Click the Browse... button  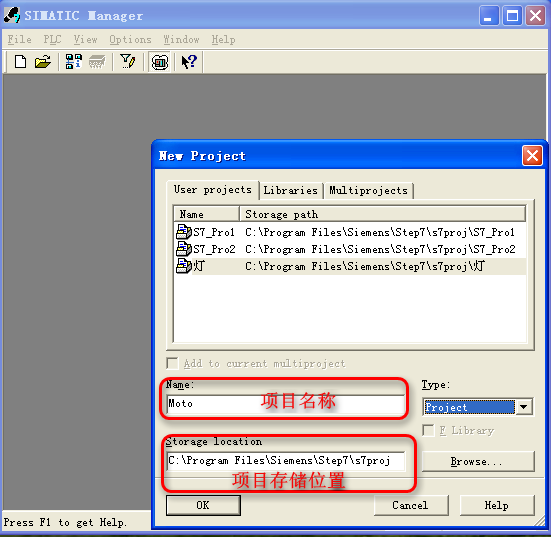click(x=478, y=461)
